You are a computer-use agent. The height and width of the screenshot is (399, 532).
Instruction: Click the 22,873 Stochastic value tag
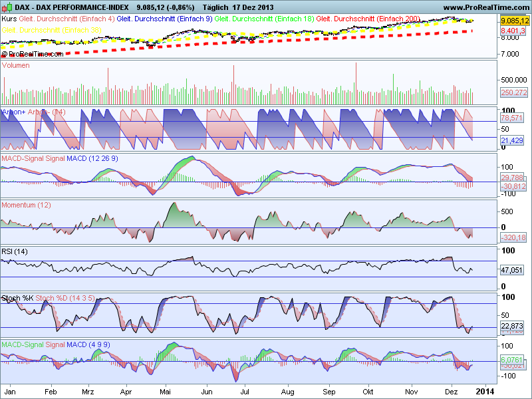coord(511,326)
